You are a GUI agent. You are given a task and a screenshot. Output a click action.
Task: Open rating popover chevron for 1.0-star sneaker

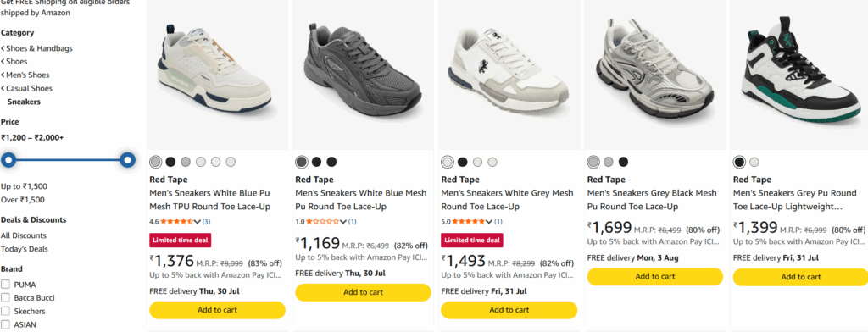(x=343, y=221)
